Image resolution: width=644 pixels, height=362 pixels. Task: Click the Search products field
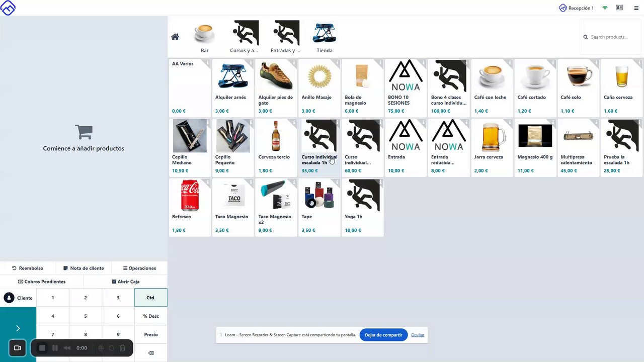tap(610, 37)
